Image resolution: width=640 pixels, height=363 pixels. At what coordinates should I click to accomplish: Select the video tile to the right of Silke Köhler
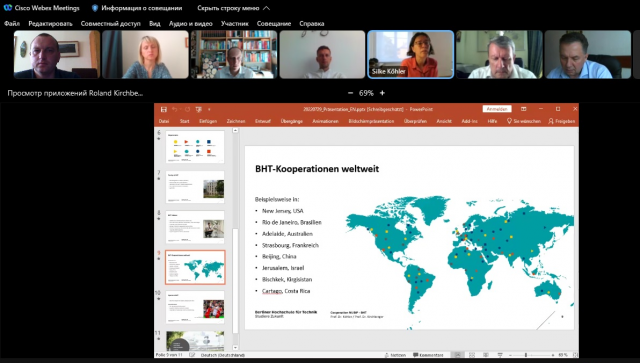tap(499, 54)
